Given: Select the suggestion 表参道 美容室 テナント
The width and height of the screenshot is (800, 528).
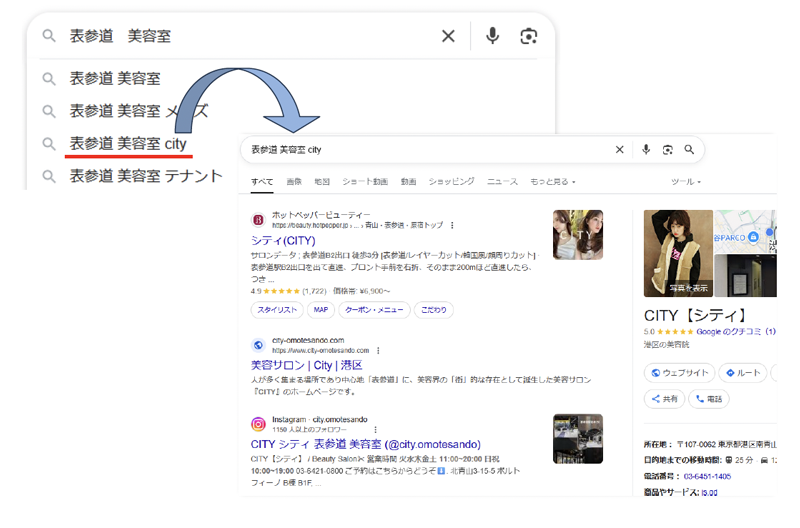Looking at the screenshot, I should click(146, 176).
